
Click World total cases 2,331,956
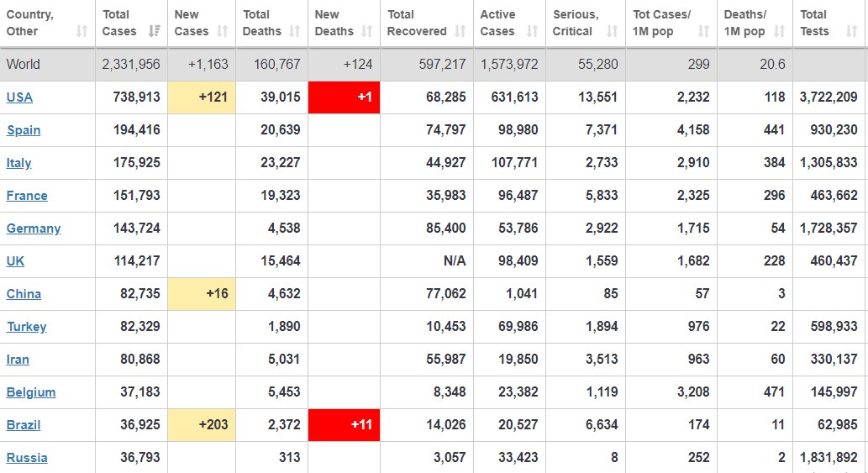tap(131, 64)
